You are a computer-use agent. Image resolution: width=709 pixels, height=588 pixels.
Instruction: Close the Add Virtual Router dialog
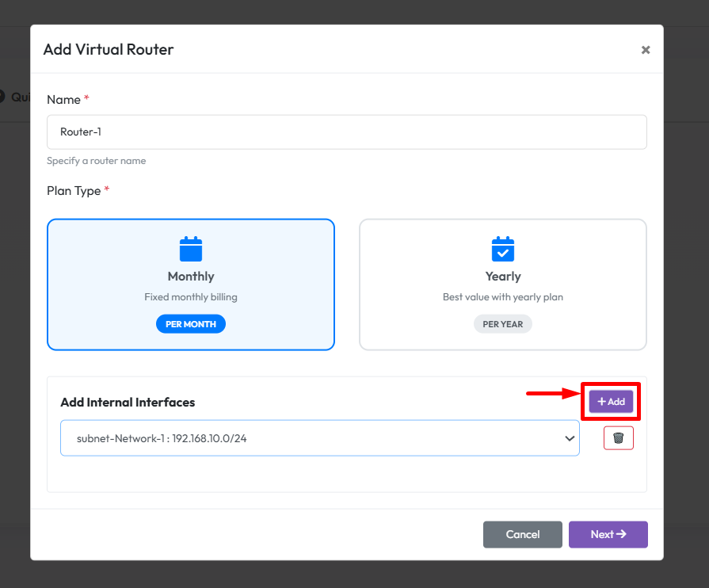[646, 50]
